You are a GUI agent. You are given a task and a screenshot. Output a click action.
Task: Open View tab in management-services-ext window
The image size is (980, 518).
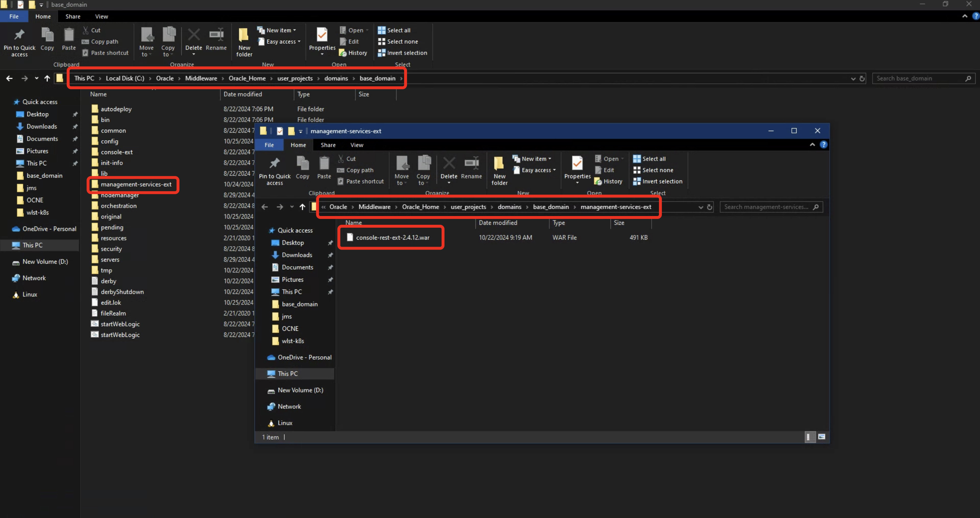356,145
